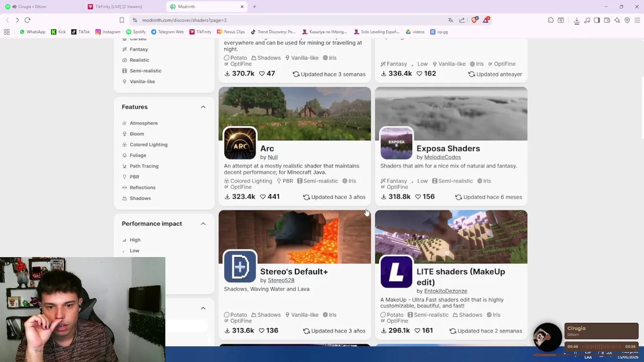Open the apps grid icon on bookmarks bar
Viewport: 644px width, 362px height.
[7, 32]
